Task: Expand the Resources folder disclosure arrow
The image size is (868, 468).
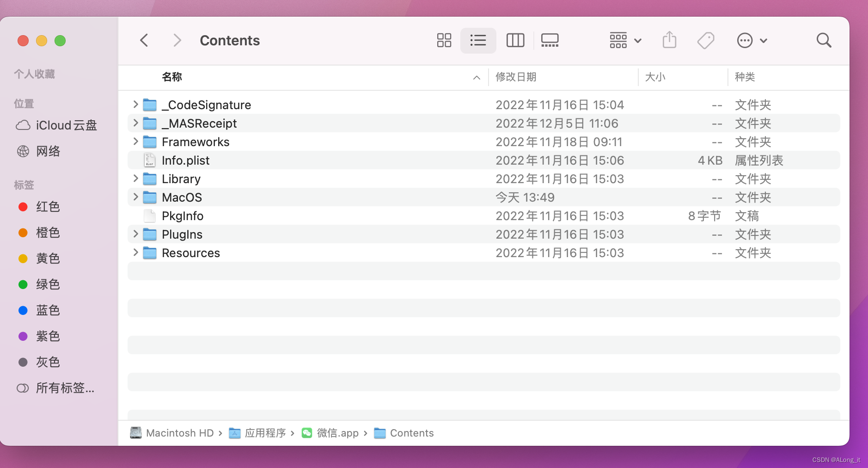Action: point(135,252)
